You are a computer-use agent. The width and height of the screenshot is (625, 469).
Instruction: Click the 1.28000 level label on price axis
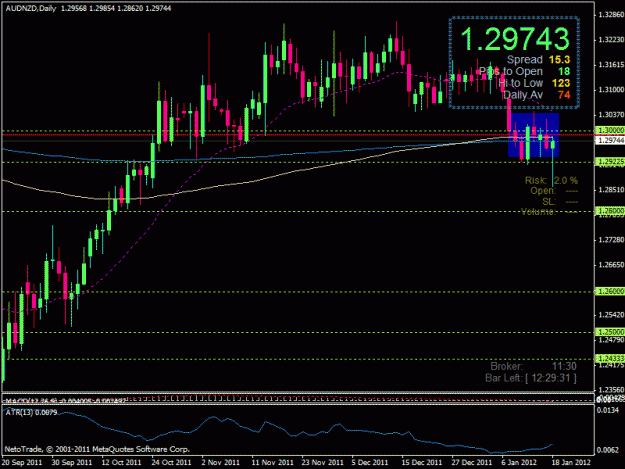(x=610, y=211)
